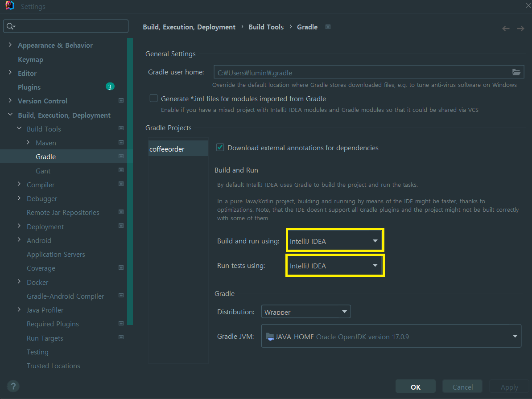The image size is (532, 399).
Task: Open the Distribution Wrapper dropdown
Action: pyautogui.click(x=306, y=312)
